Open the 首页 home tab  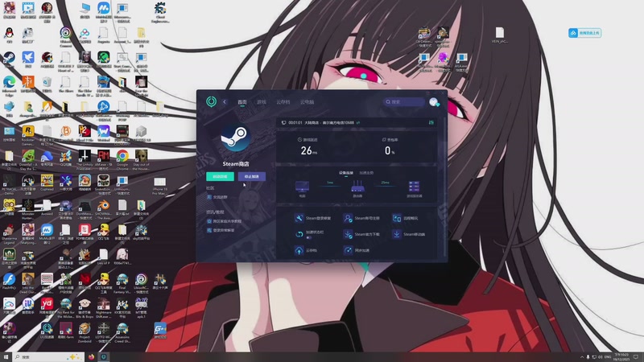[x=242, y=102]
